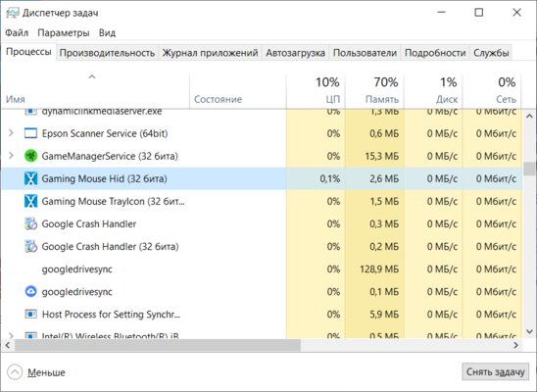The height and width of the screenshot is (392, 537).
Task: Click the Снять задачу button
Action: point(495,371)
